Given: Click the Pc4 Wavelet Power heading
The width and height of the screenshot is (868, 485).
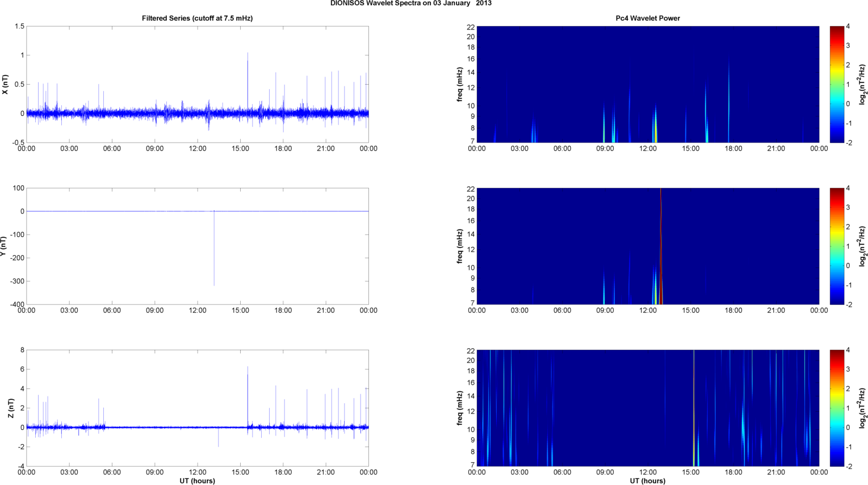Looking at the screenshot, I should [648, 18].
